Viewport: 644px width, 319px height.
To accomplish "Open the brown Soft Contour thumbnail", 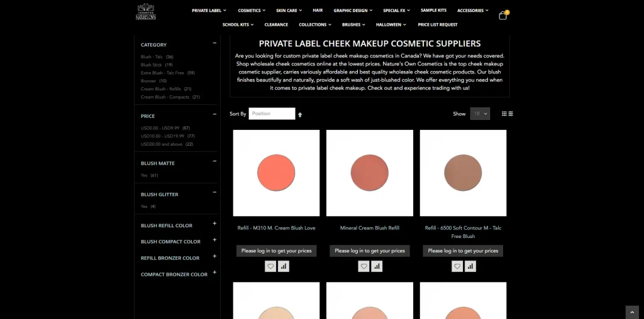I will [463, 173].
